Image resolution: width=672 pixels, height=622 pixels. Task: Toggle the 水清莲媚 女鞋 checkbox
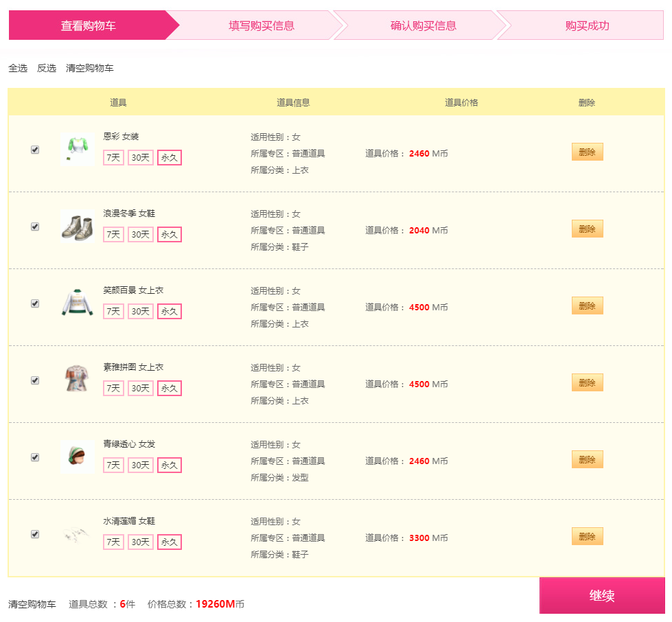point(35,534)
